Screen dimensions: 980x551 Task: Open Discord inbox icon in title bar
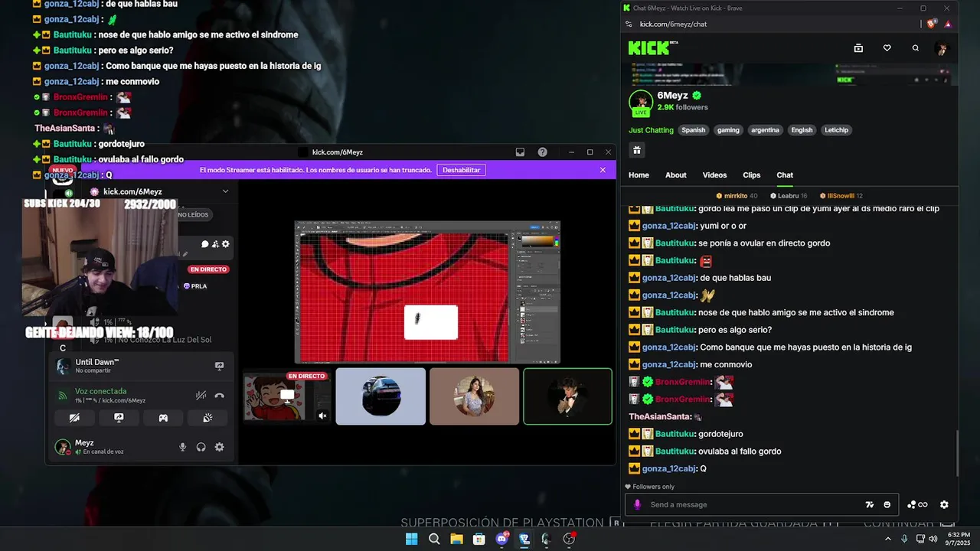tap(520, 152)
